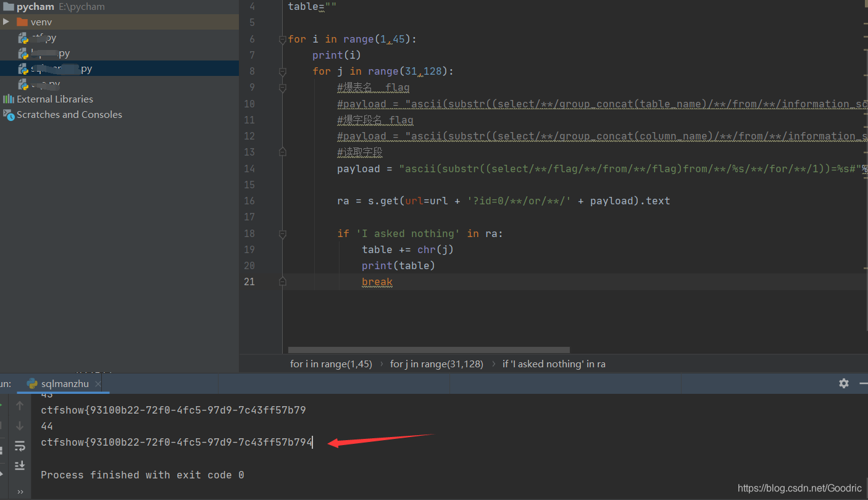The width and height of the screenshot is (868, 500).
Task: Click the fold end marker at line 21
Action: [282, 281]
